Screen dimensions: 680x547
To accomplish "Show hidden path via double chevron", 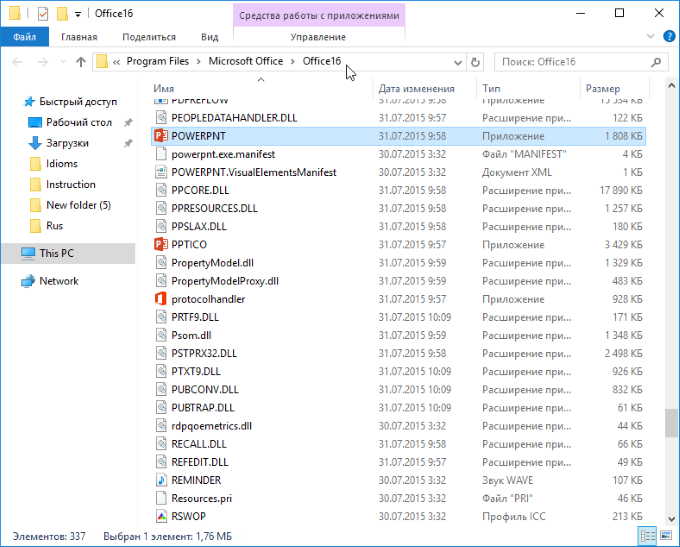I will point(116,62).
